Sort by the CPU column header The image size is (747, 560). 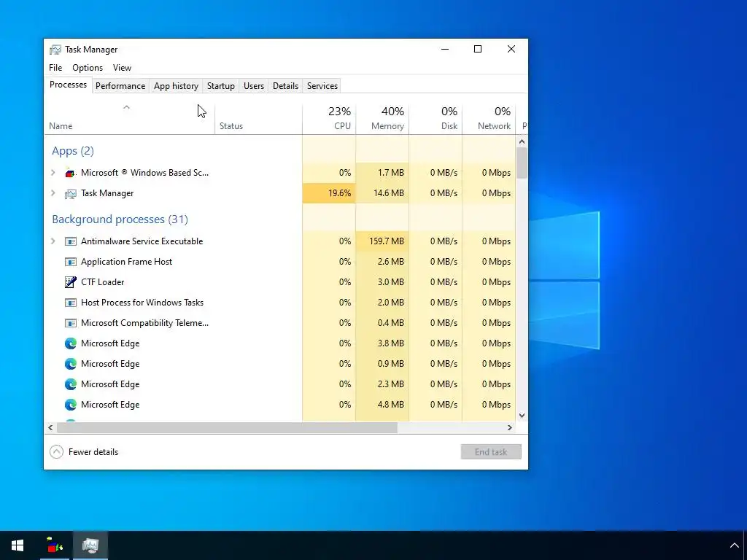coord(329,118)
